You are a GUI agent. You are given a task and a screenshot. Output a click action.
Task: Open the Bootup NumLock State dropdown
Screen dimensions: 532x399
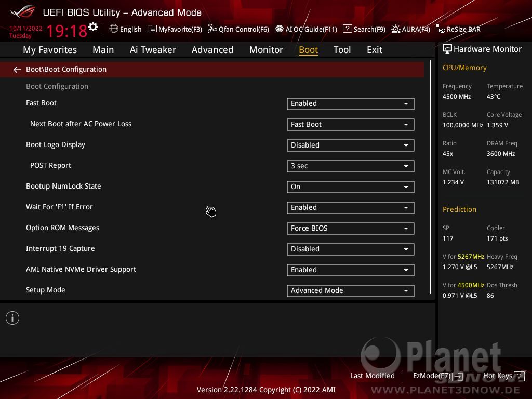click(x=351, y=187)
